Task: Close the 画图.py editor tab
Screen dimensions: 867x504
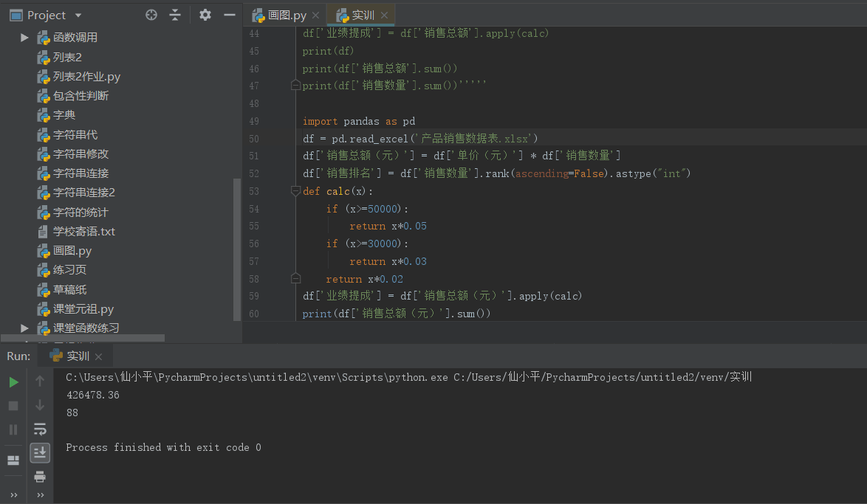Action: tap(316, 15)
